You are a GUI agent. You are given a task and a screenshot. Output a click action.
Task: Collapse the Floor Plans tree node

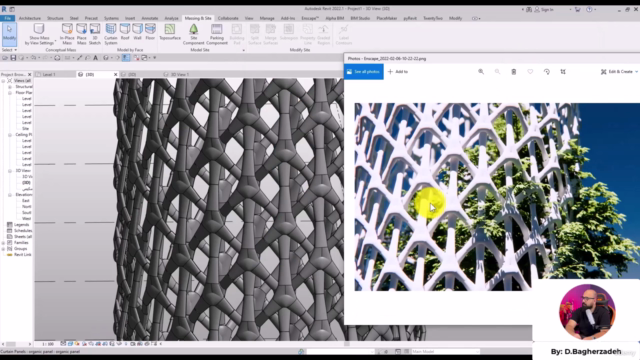pyautogui.click(x=10, y=93)
